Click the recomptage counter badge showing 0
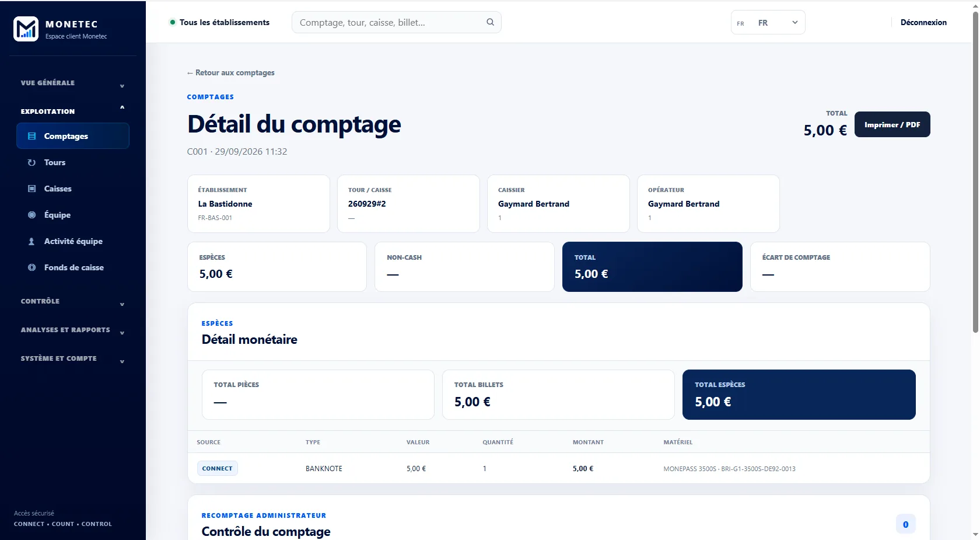 pos(905,524)
